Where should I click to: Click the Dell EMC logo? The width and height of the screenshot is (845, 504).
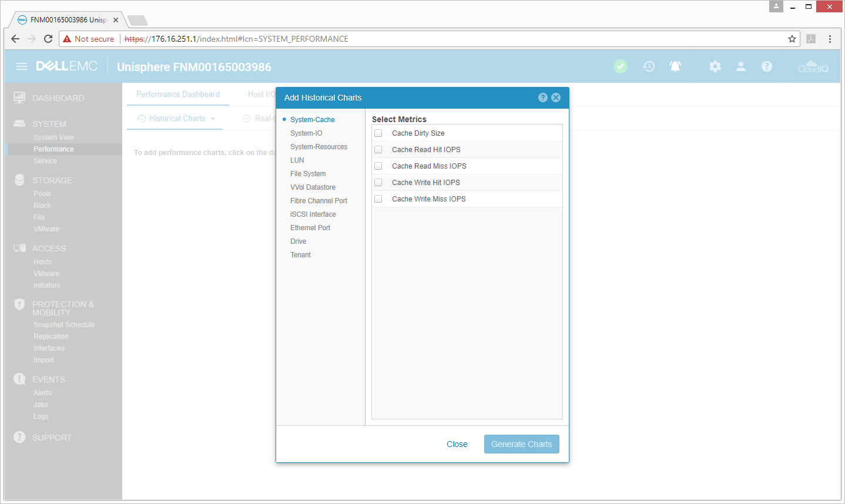(x=66, y=66)
